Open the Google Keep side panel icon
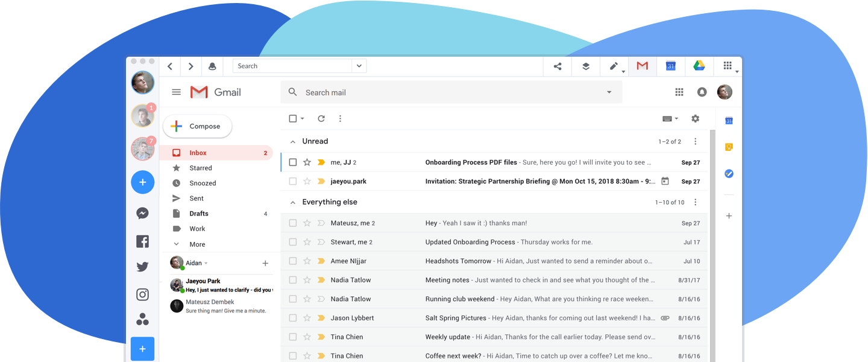Screen dimensions: 868x362 pos(729,147)
